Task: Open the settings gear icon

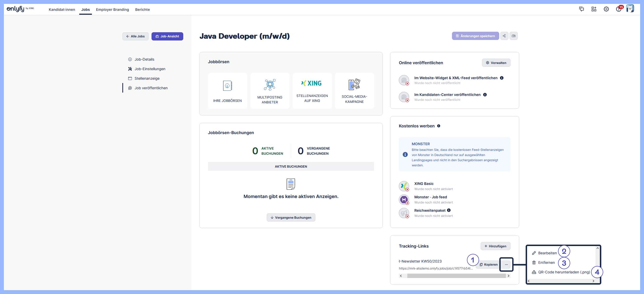Action: point(606,9)
